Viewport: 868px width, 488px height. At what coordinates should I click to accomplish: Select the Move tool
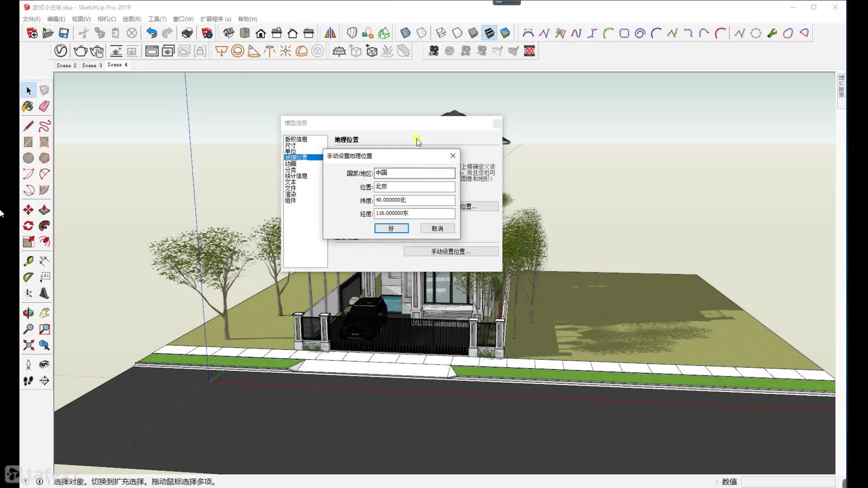pos(28,210)
